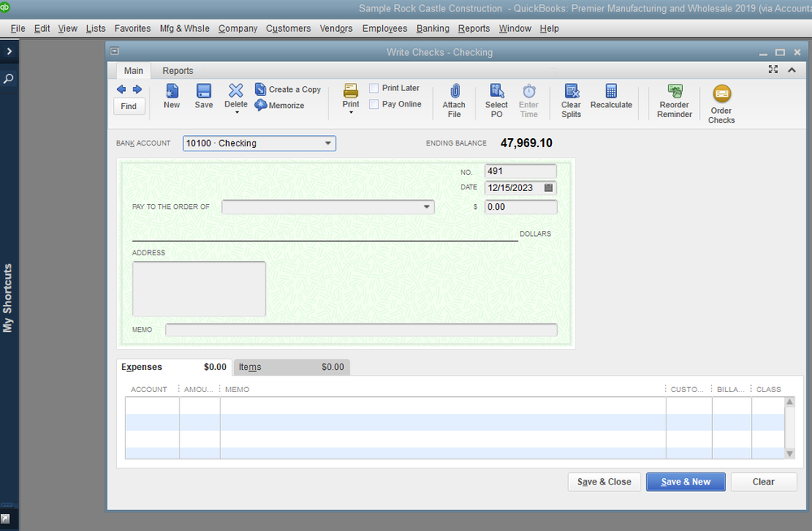Open the Lists menu
Screen dimensions: 812x531
point(96,28)
